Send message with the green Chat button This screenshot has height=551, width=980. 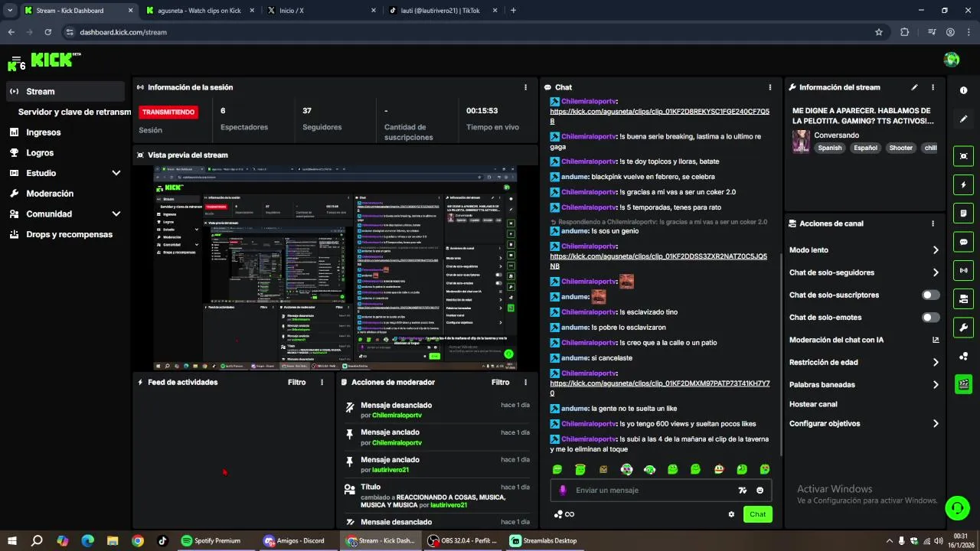point(757,514)
